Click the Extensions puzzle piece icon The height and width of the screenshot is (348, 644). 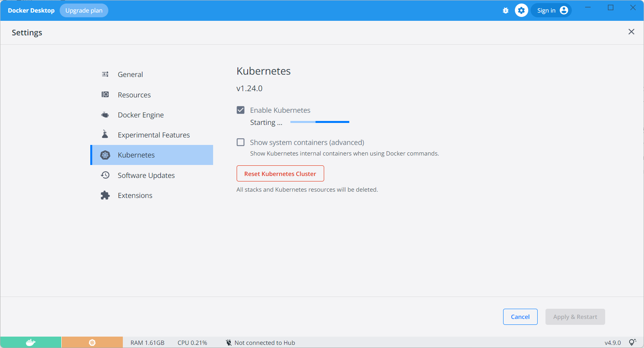coord(105,195)
